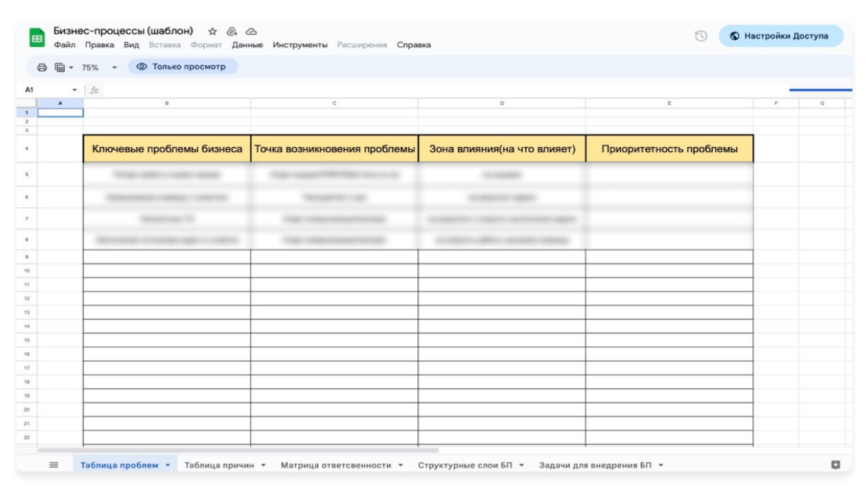Select row 4 header
The height and width of the screenshot is (490, 868).
[26, 148]
